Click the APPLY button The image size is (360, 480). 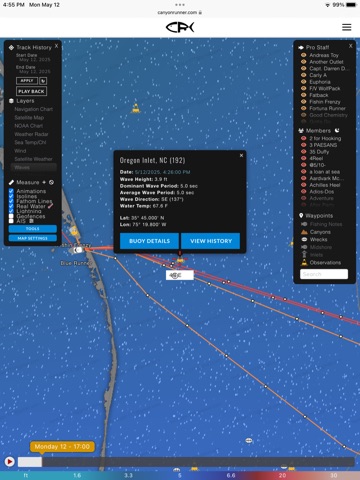(27, 81)
